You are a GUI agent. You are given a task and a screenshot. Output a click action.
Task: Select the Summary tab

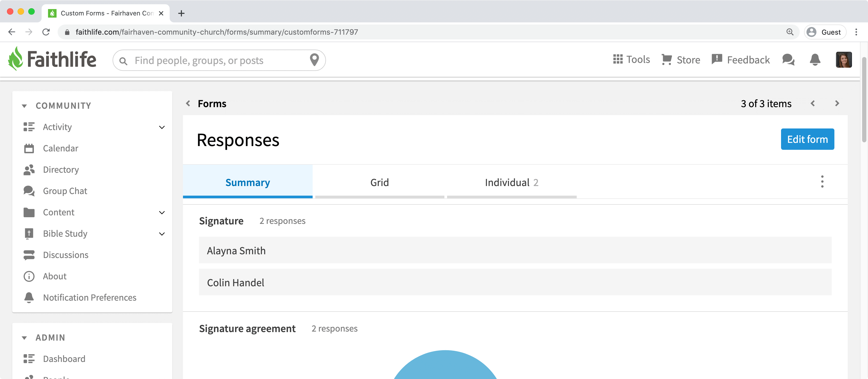coord(248,182)
